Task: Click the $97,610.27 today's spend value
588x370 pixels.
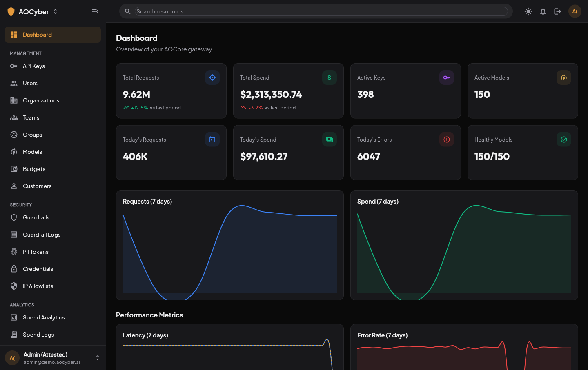Action: [264, 157]
